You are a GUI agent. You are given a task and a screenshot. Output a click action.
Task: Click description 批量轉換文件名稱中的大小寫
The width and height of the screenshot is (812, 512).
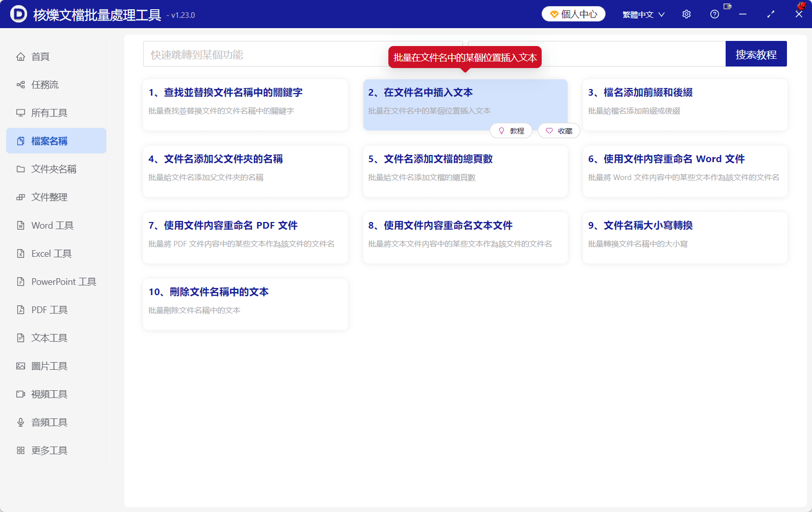[638, 244]
